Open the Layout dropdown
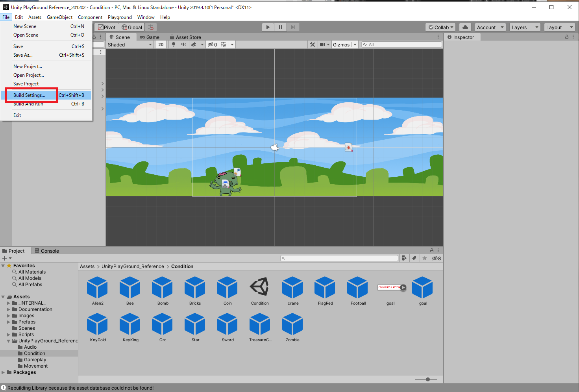This screenshot has height=392, width=579. pyautogui.click(x=559, y=27)
